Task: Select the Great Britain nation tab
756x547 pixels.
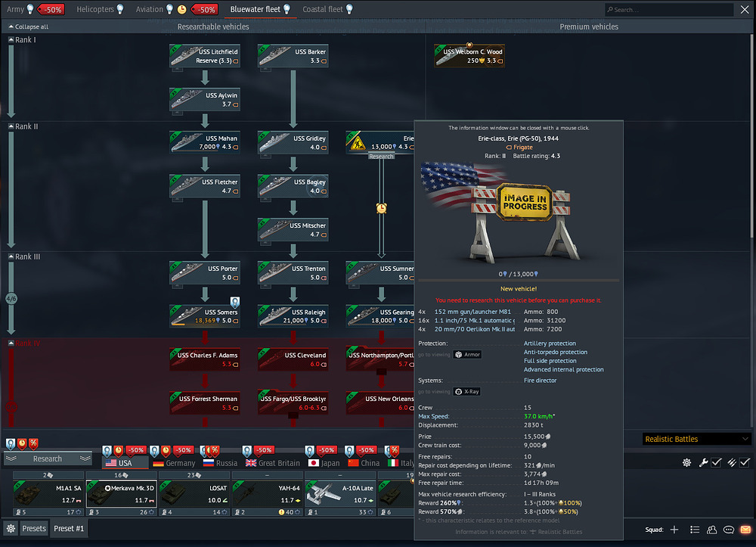Action: (272, 463)
